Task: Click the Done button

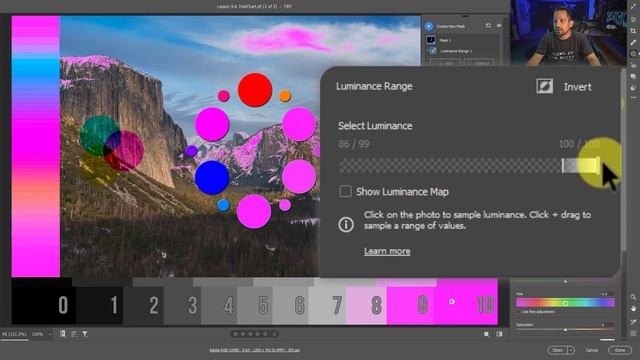Action: (620, 350)
